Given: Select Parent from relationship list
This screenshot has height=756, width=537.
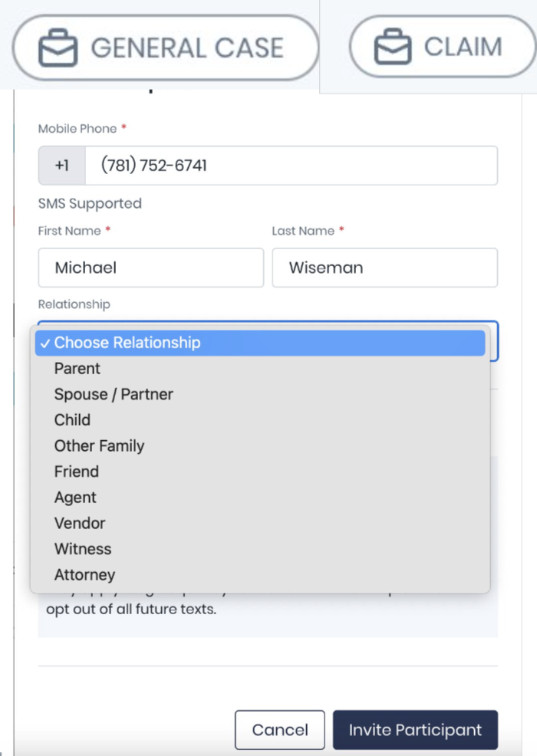Looking at the screenshot, I should 77,369.
